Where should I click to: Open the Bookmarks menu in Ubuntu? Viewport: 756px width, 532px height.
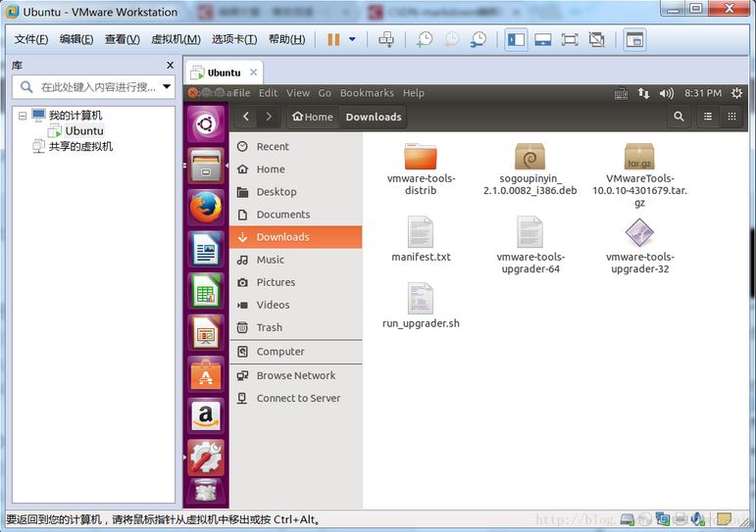click(x=367, y=93)
